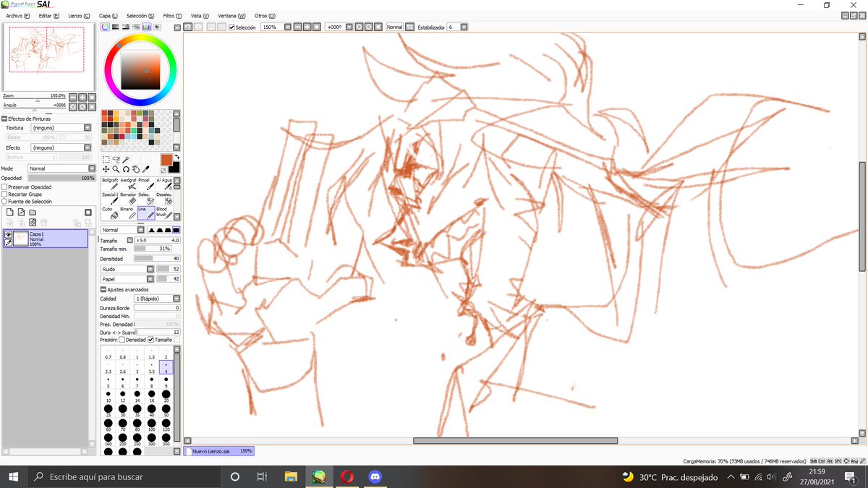
Task: Collapse Ajustes avanzados section
Action: pos(103,289)
